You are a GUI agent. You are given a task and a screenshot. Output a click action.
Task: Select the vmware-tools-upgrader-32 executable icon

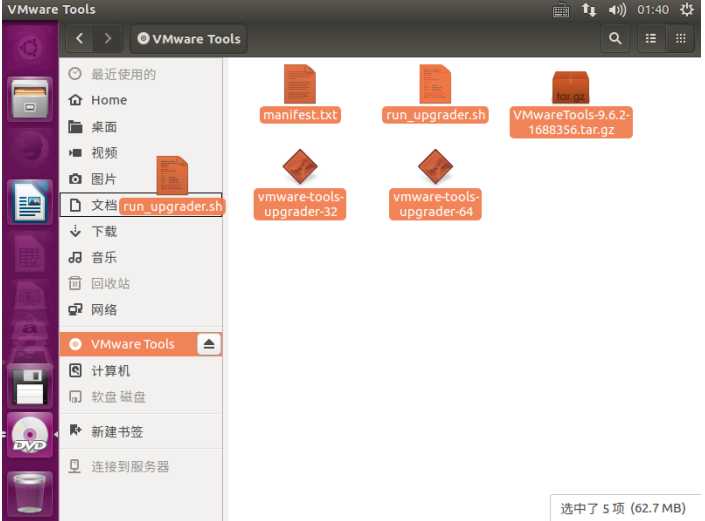[300, 166]
